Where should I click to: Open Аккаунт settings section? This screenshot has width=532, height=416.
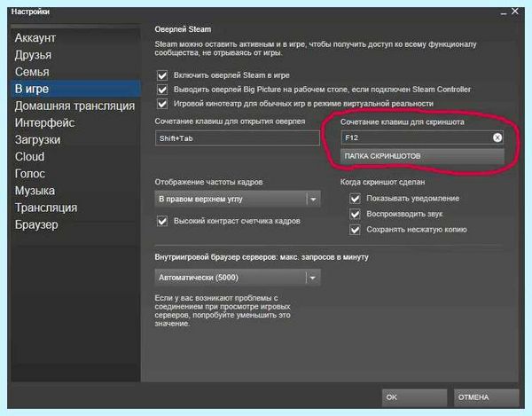tap(75, 37)
